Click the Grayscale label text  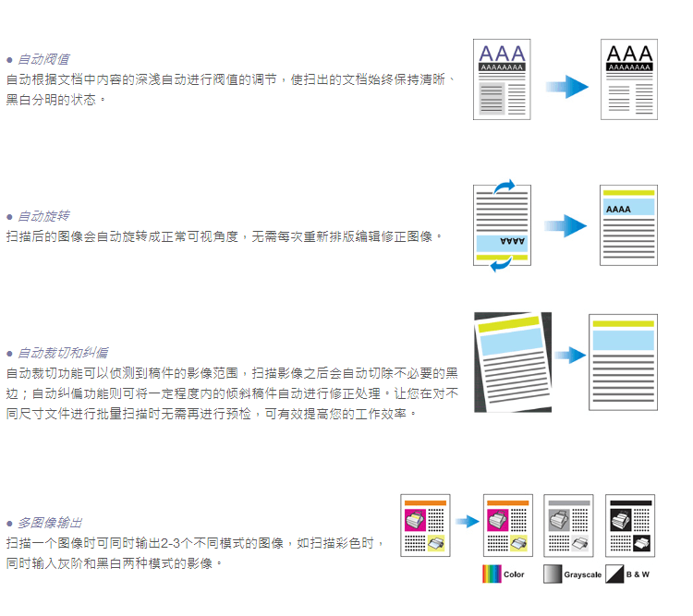click(x=582, y=575)
